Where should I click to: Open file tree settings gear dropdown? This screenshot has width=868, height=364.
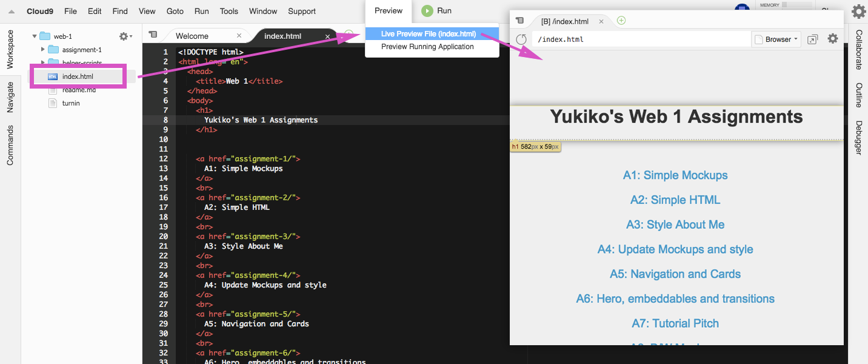tap(125, 36)
